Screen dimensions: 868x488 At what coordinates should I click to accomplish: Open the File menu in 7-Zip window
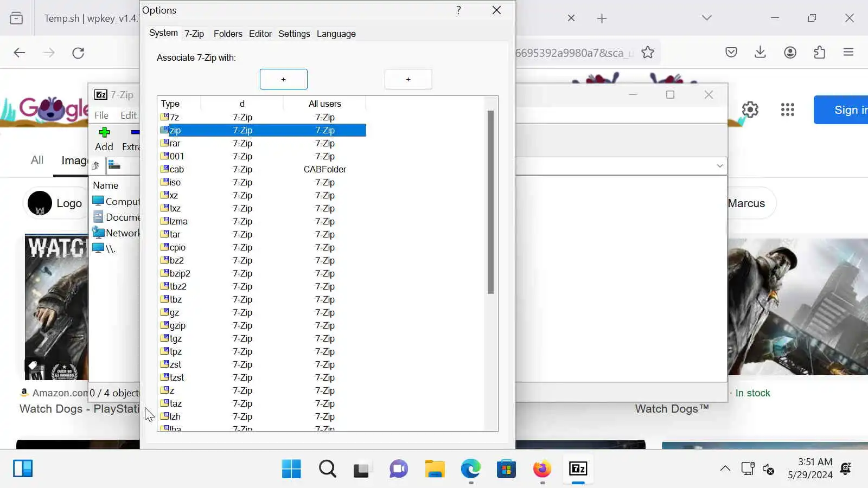tap(101, 115)
